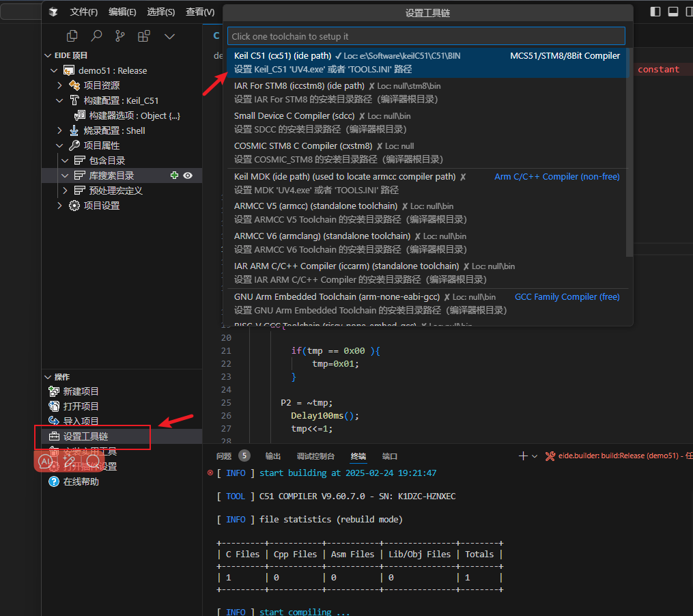Click the 构建配置 hammer icon
693x616 pixels.
coord(74,101)
